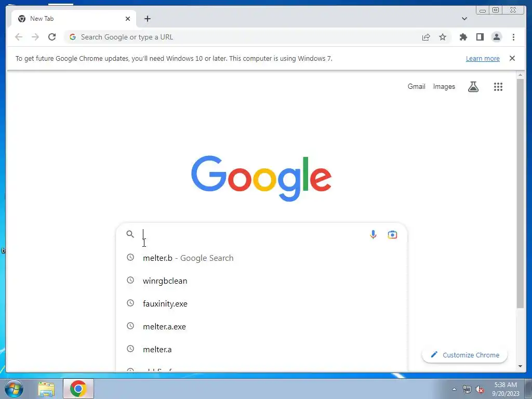The width and height of the screenshot is (532, 399).
Task: Open a new tab with plus button
Action: click(147, 19)
